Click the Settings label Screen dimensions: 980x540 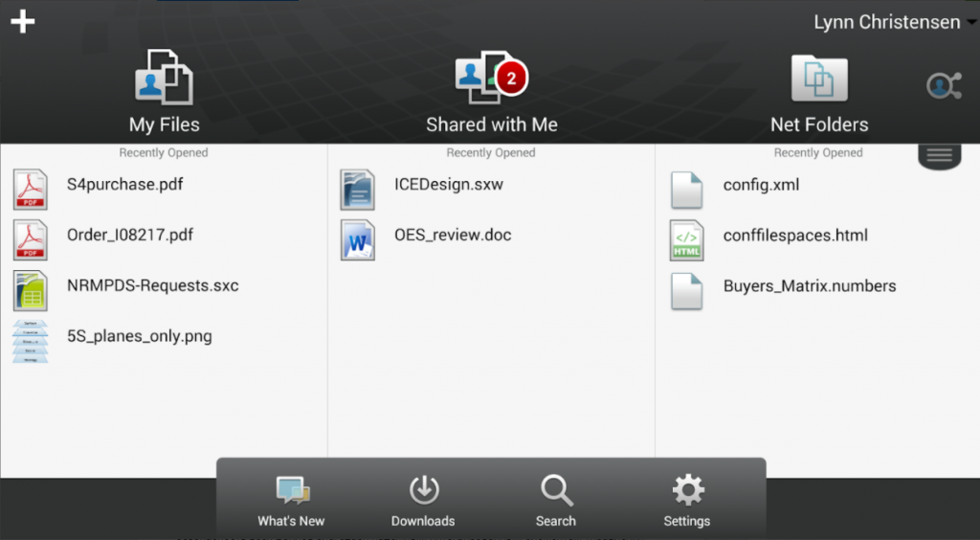[687, 521]
